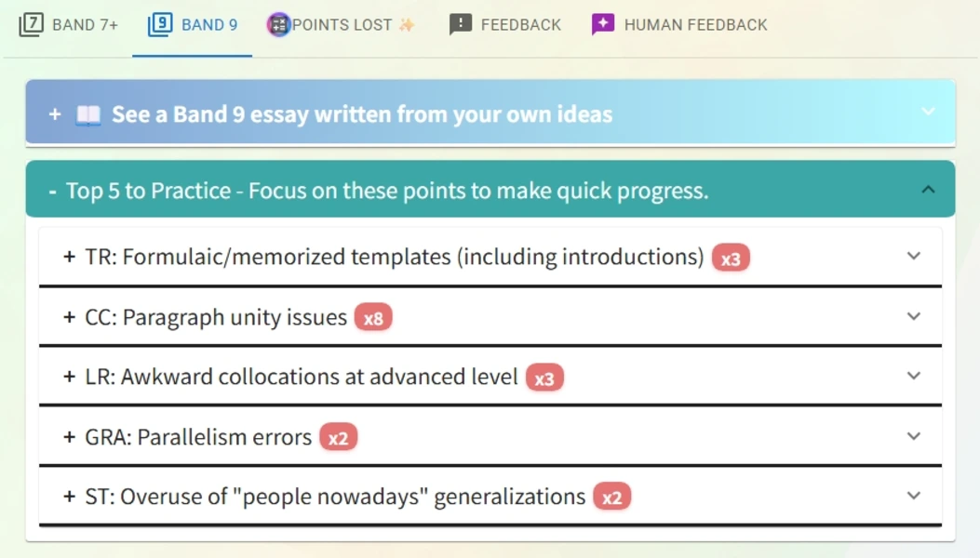Open the Band 9 essay banner chevron
Viewport: 980px width, 558px height.
tap(926, 110)
